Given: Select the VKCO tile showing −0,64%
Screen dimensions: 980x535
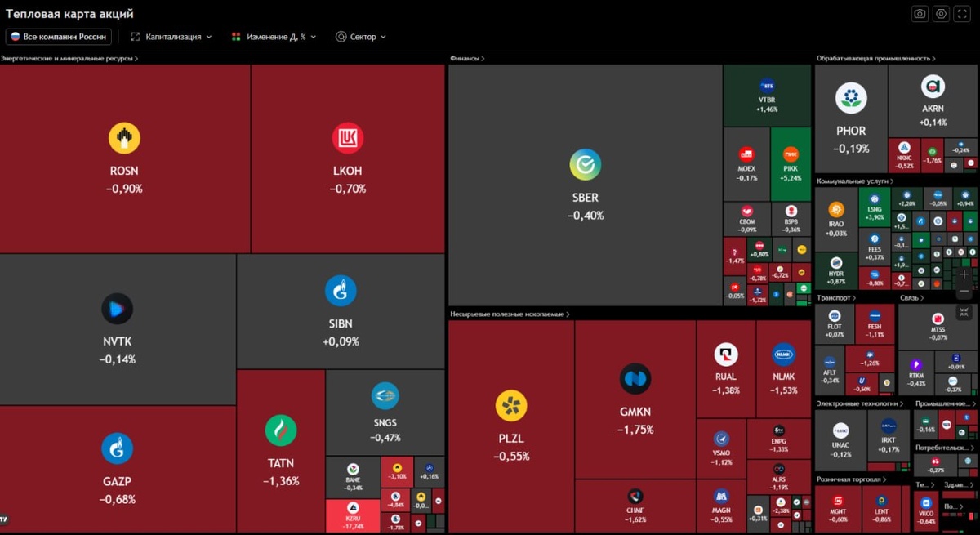Looking at the screenshot, I should tap(926, 511).
